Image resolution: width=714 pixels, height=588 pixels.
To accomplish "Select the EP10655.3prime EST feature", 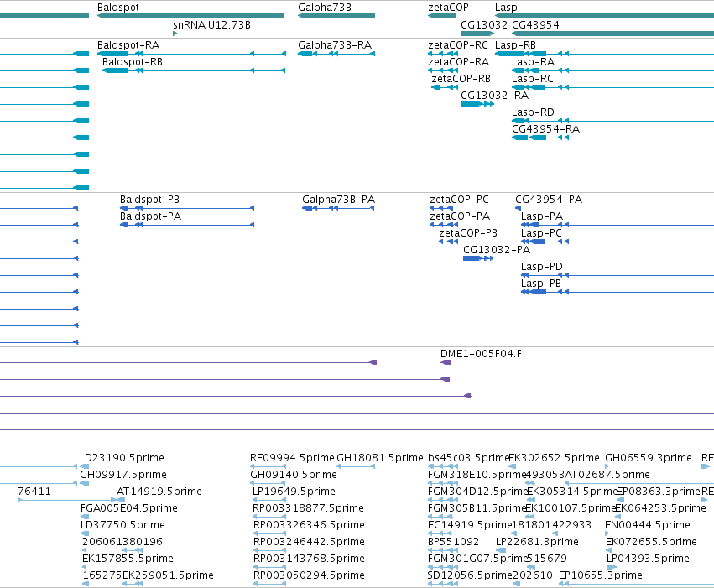I will tap(636, 584).
